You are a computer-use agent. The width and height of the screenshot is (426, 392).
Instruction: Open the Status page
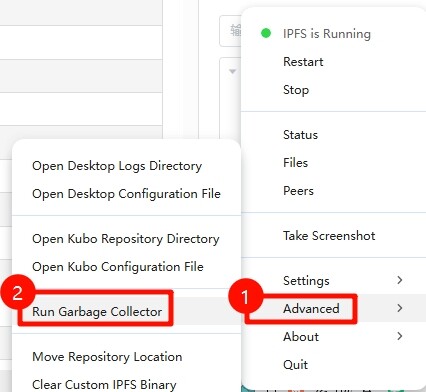tap(300, 135)
